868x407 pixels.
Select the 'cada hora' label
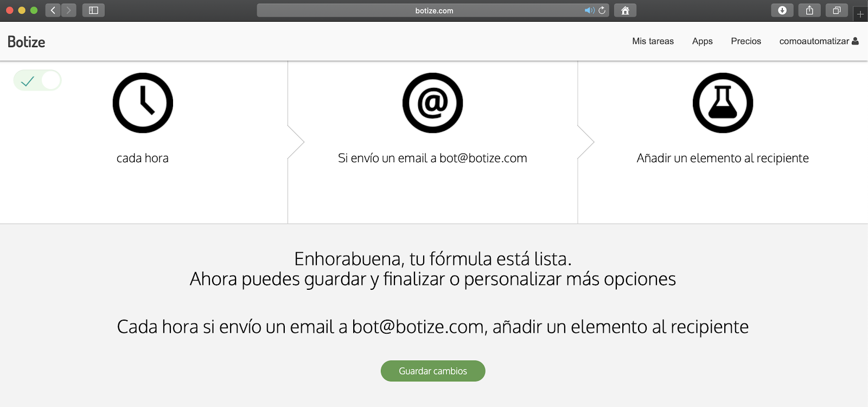pos(143,158)
